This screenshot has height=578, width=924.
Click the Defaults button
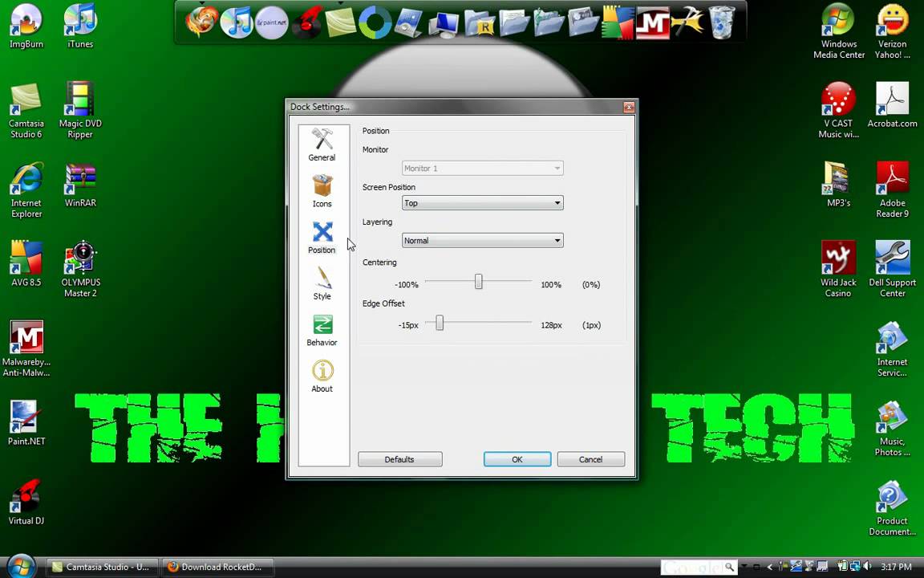pyautogui.click(x=399, y=459)
